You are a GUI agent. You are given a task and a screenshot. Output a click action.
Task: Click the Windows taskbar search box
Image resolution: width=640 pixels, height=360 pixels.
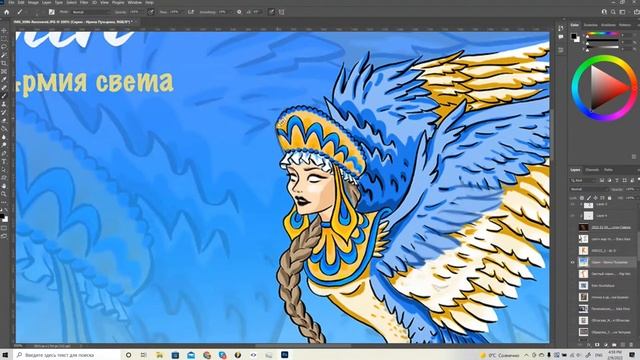[x=67, y=355]
